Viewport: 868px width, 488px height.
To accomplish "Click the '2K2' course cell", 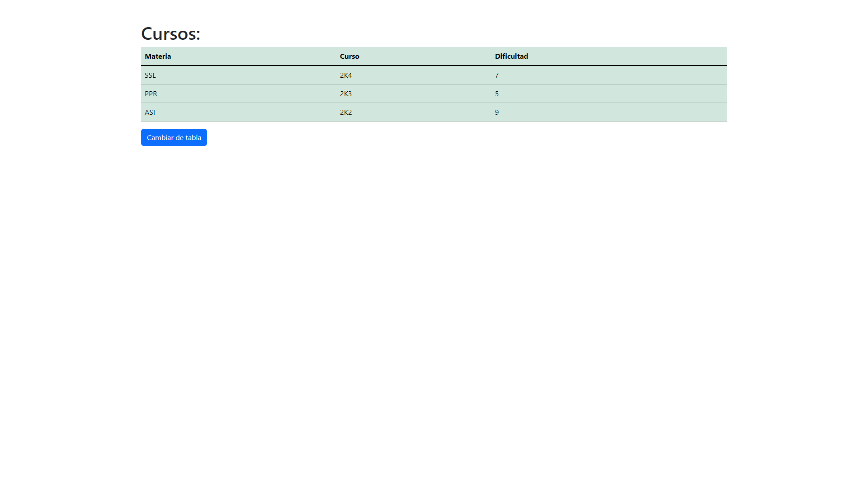I will click(x=414, y=112).
